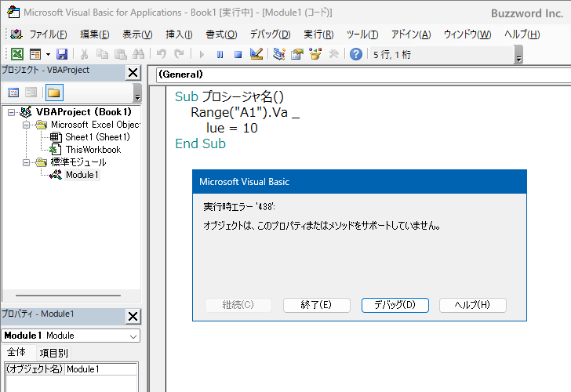Close the プロパティ - Module1 panel

point(133,316)
